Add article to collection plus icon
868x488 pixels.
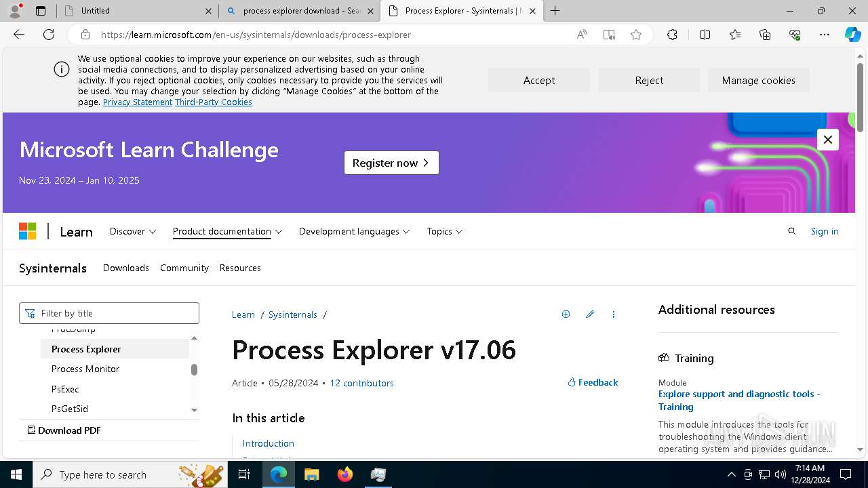click(566, 314)
